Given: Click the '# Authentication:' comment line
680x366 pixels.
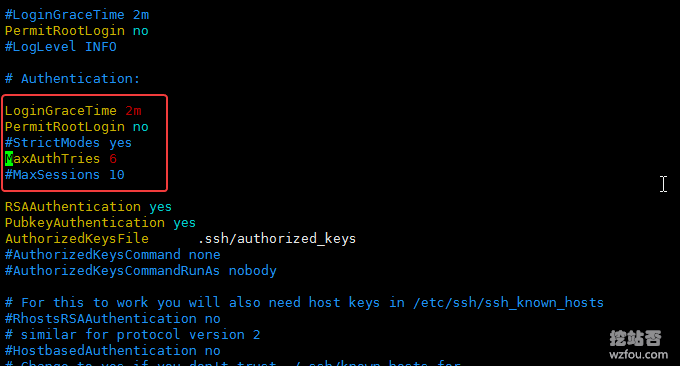Looking at the screenshot, I should click(72, 79).
